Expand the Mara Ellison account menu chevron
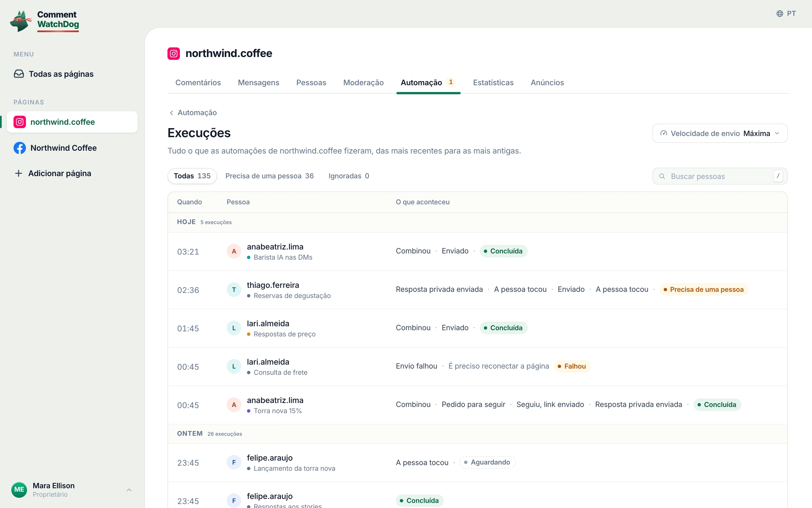 tap(129, 490)
